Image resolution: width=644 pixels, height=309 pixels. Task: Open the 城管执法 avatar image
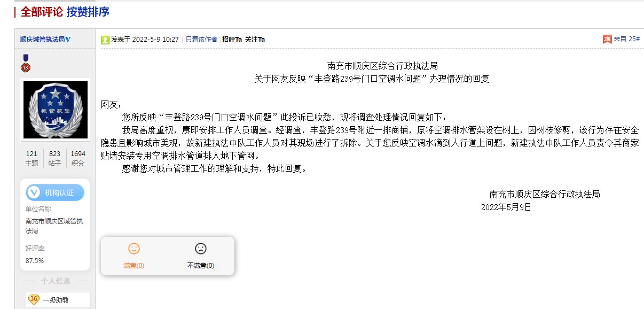(x=56, y=110)
